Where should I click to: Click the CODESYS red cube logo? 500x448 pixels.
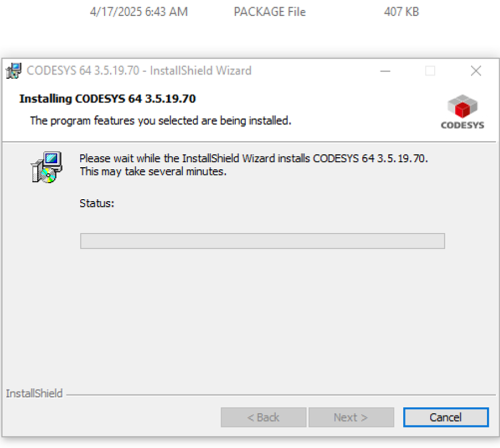click(462, 106)
